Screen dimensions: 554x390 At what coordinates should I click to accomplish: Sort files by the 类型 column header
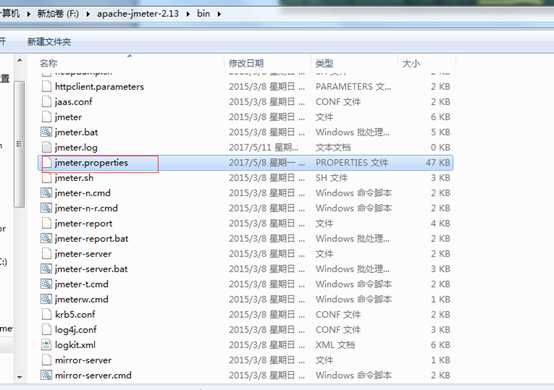(x=324, y=63)
